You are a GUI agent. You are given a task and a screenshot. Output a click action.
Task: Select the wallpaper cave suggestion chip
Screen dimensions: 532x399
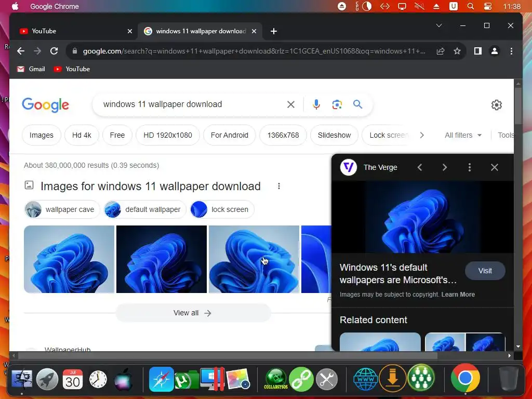click(62, 209)
